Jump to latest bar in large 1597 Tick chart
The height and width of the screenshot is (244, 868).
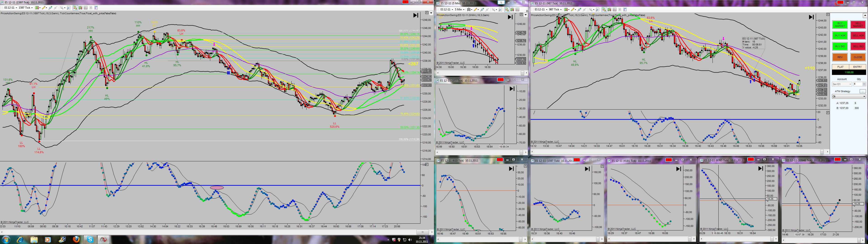click(x=416, y=16)
